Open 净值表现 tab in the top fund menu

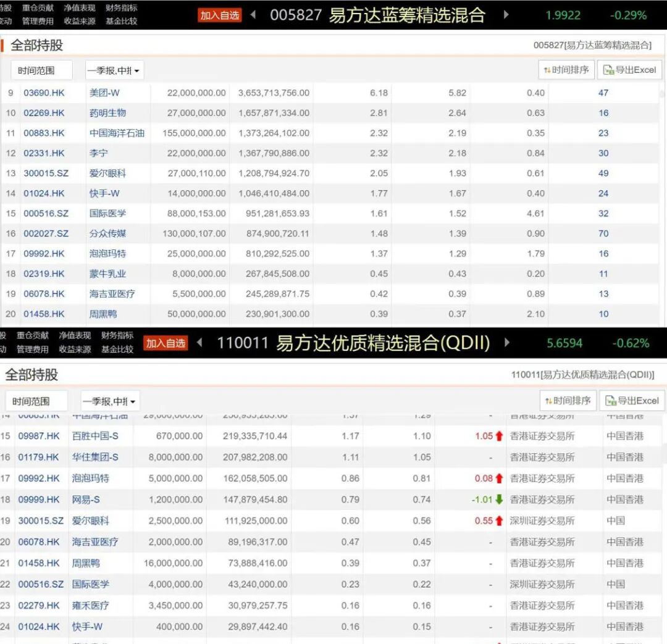pyautogui.click(x=80, y=7)
